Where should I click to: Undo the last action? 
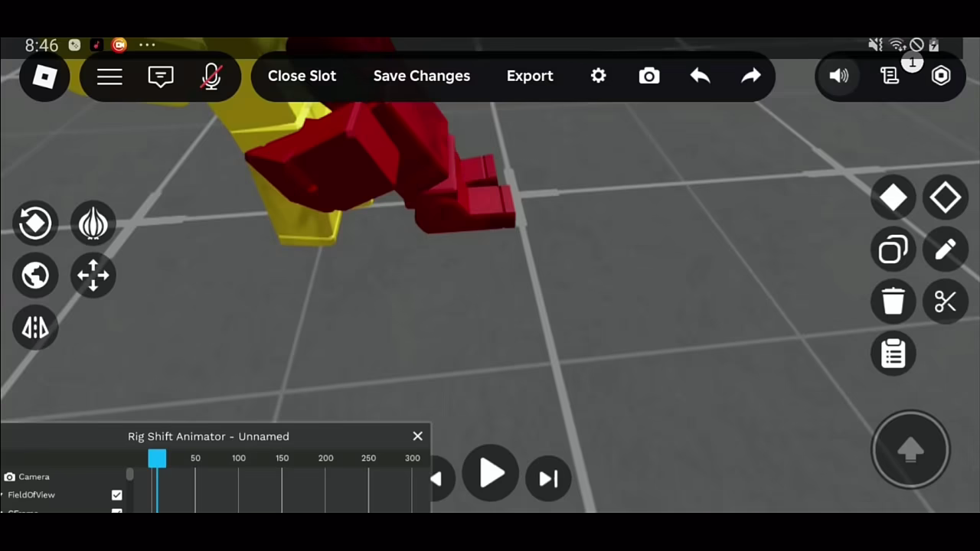699,76
